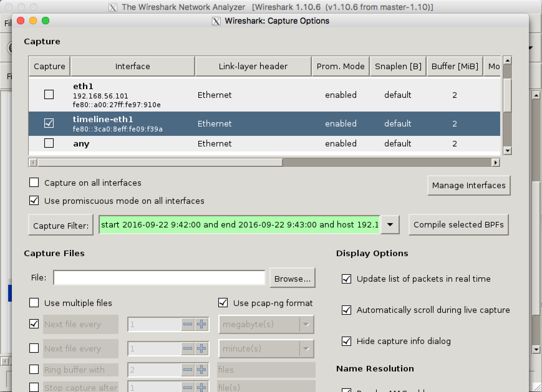Click the Ring buffer files count field
Viewport: 542px width, 392px height.
(155, 370)
